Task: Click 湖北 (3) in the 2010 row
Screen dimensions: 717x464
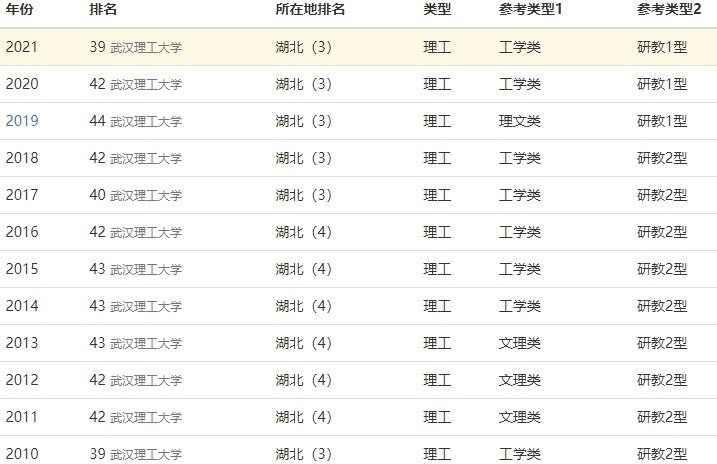Action: (x=304, y=454)
